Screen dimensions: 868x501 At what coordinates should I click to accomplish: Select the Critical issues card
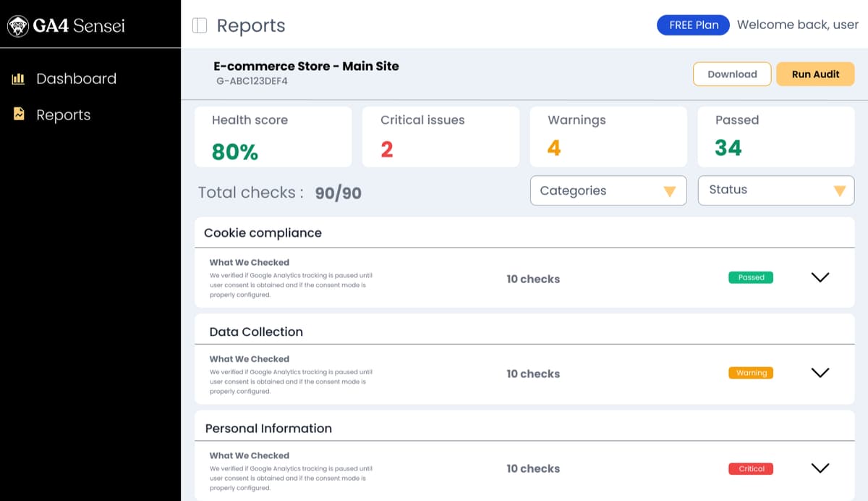tap(441, 137)
